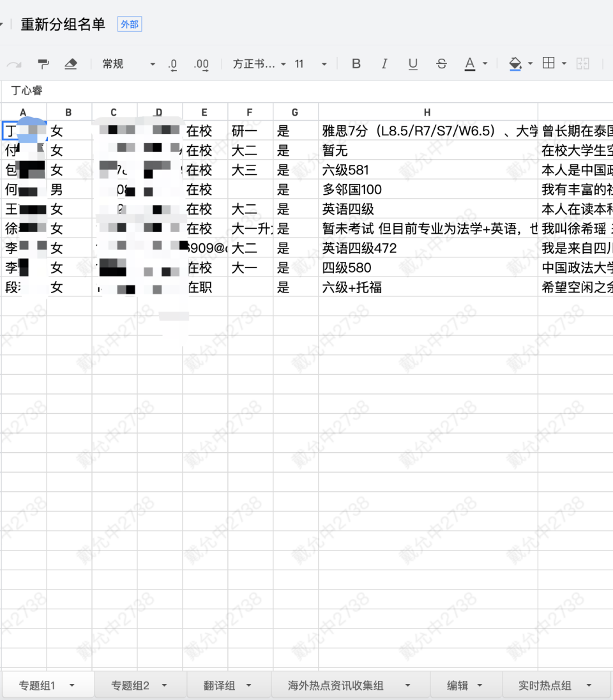The image size is (613, 700).
Task: Click the merge cells icon
Action: coord(582,64)
